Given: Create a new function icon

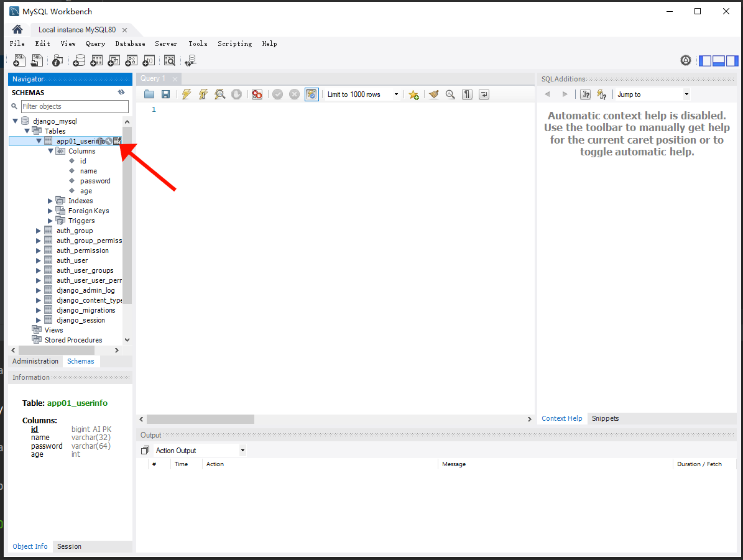Looking at the screenshot, I should pos(149,60).
